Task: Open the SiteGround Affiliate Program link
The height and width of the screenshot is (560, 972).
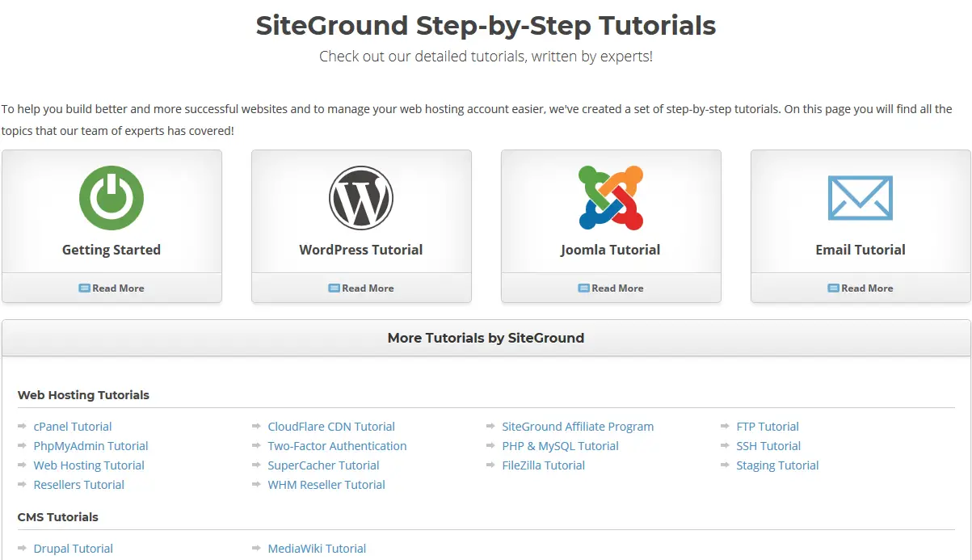Action: 578,427
